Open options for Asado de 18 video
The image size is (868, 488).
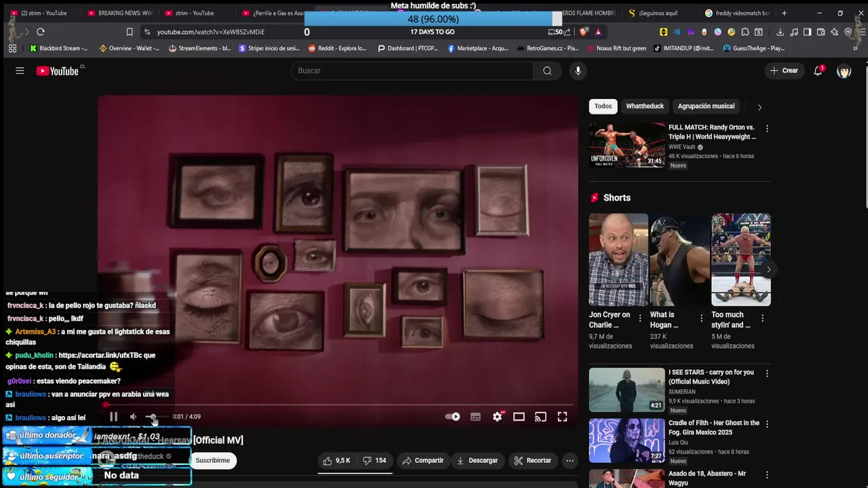pos(767,474)
